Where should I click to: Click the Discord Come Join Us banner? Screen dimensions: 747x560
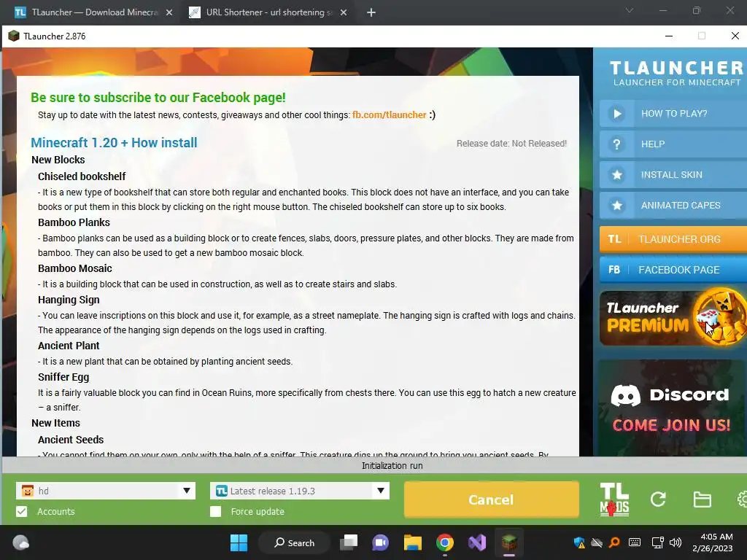(x=672, y=408)
